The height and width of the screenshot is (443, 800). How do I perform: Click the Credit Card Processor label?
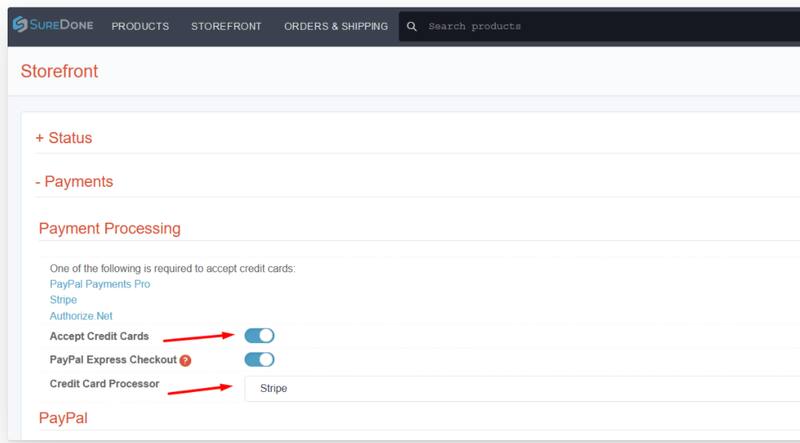click(x=104, y=383)
